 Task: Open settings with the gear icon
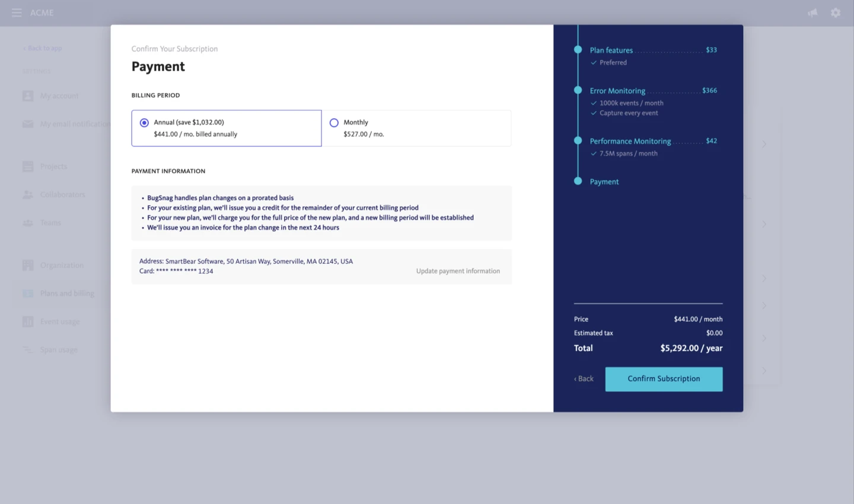[x=836, y=12]
